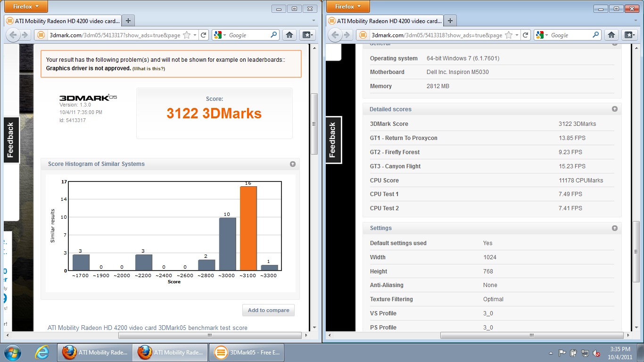Reload page in left Firefox window

click(203, 35)
